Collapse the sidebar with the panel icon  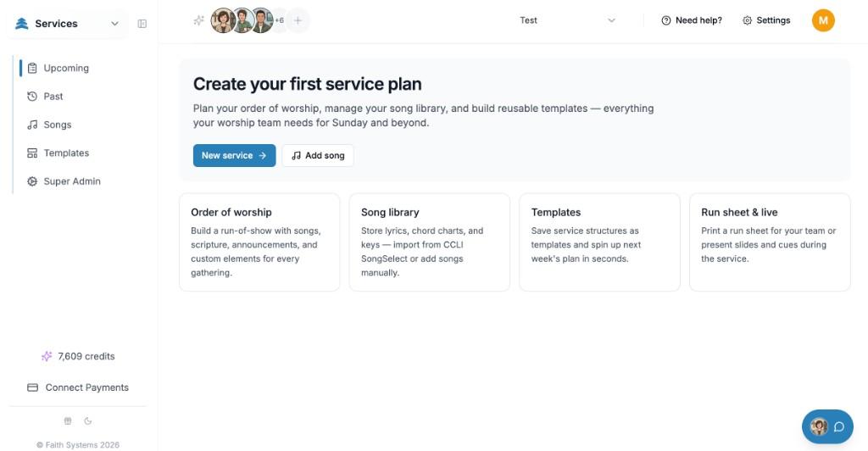(x=142, y=24)
